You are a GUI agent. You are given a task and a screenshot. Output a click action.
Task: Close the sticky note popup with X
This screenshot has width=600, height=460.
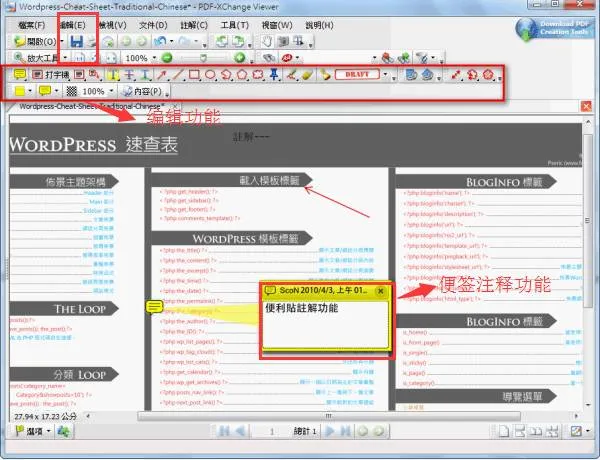(381, 291)
